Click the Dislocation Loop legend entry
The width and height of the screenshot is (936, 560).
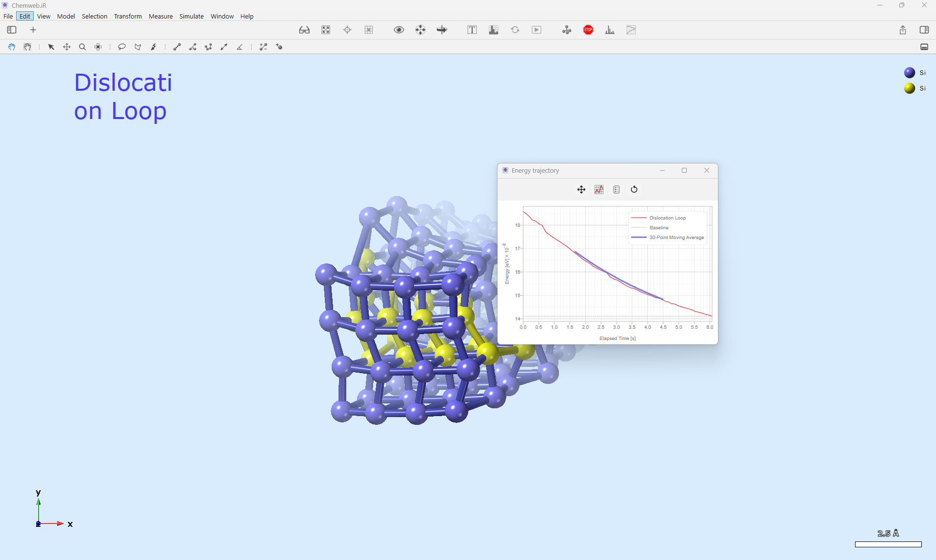tap(659, 218)
